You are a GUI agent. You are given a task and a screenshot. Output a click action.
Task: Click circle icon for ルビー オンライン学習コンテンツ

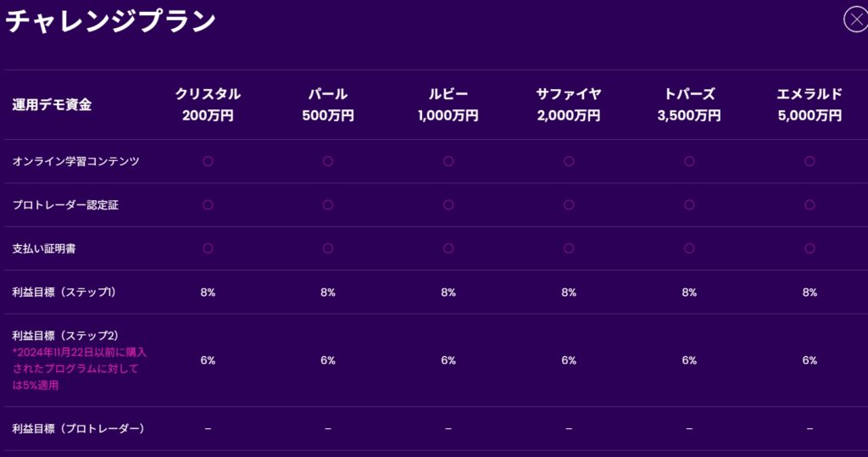(x=448, y=161)
